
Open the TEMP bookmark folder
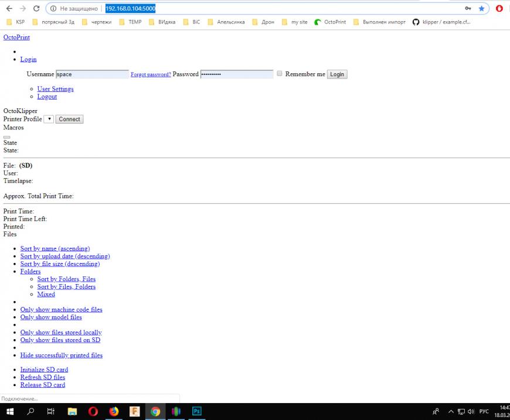(x=130, y=22)
